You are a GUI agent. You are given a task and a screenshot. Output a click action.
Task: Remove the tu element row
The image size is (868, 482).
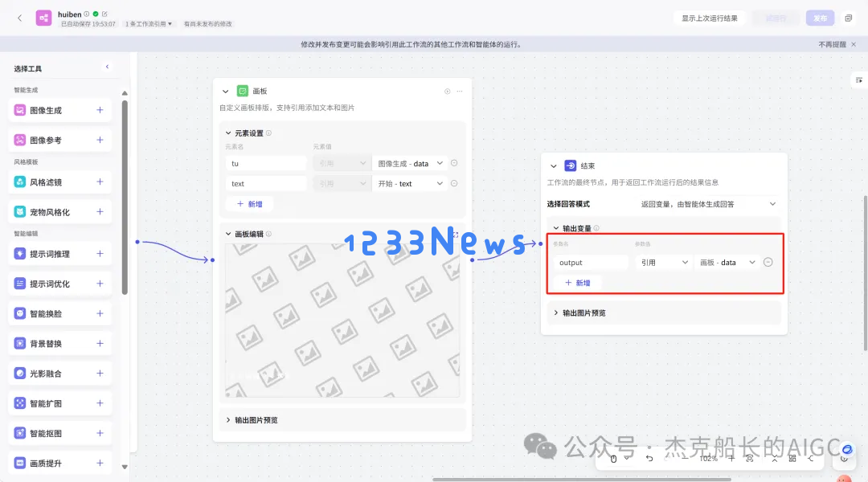point(454,163)
